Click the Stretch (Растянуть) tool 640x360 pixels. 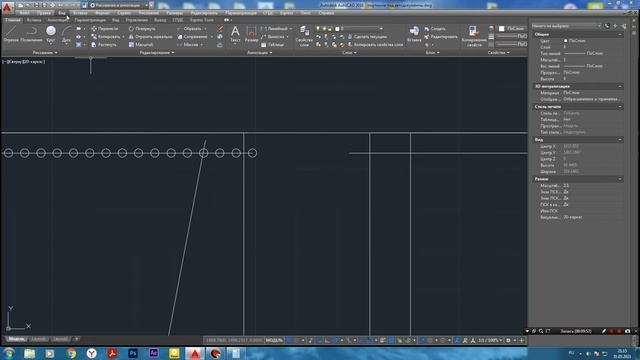(x=104, y=44)
